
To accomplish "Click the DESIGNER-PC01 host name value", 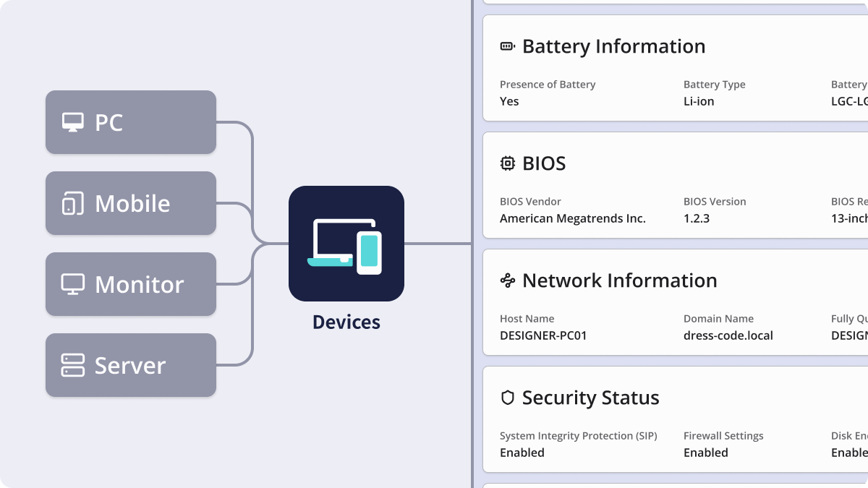I will point(543,335).
